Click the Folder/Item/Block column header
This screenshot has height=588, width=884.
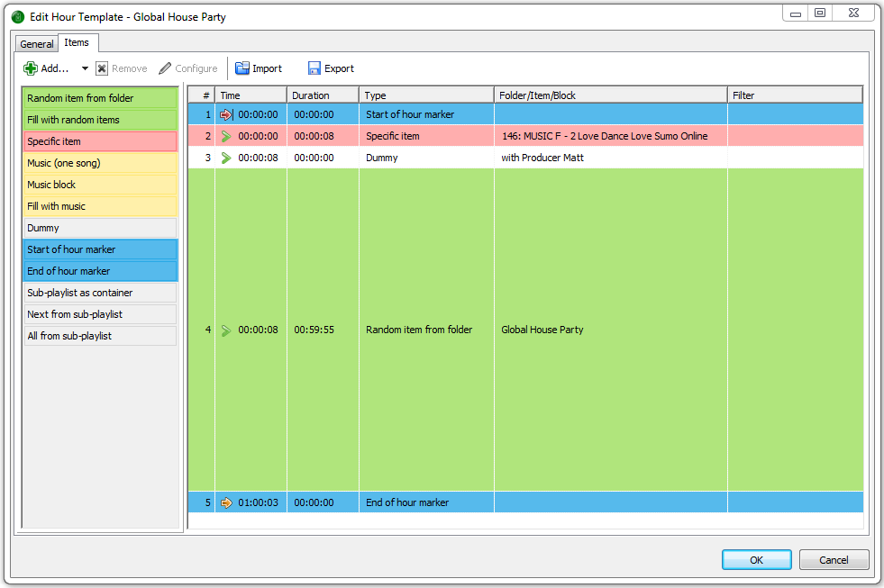click(x=611, y=95)
